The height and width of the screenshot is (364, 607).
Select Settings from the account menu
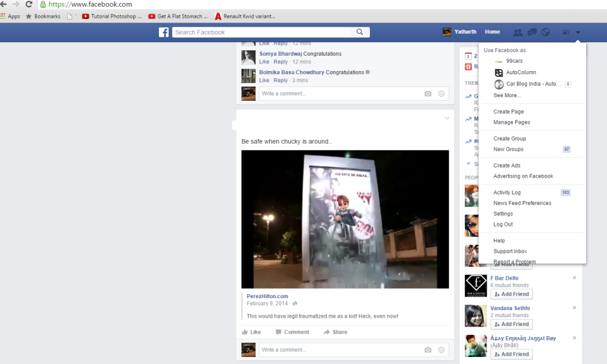(x=503, y=213)
